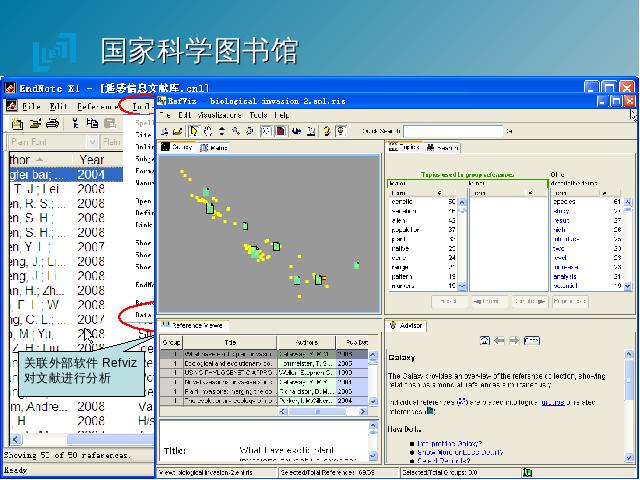The width and height of the screenshot is (640, 480).
Task: Click the Advisor print button icon
Action: 532,340
